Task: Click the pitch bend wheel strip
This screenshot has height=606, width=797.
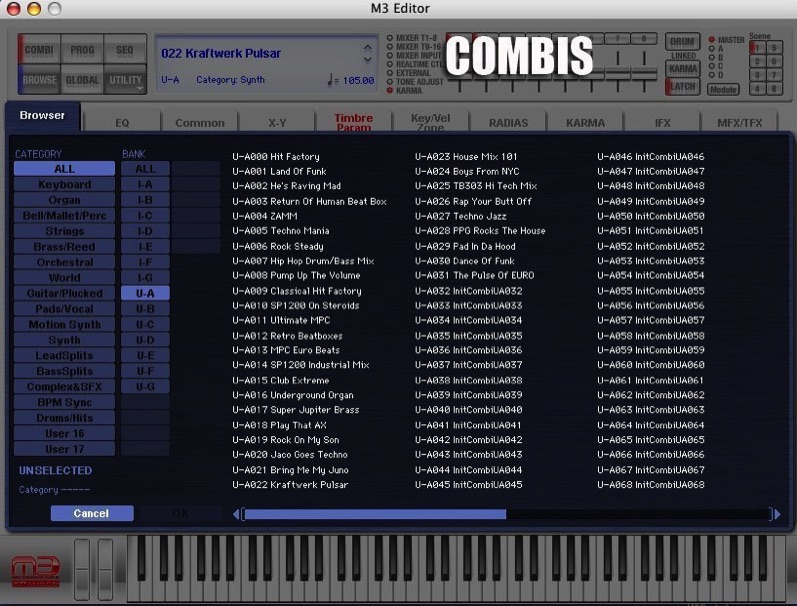Action: pyautogui.click(x=82, y=569)
